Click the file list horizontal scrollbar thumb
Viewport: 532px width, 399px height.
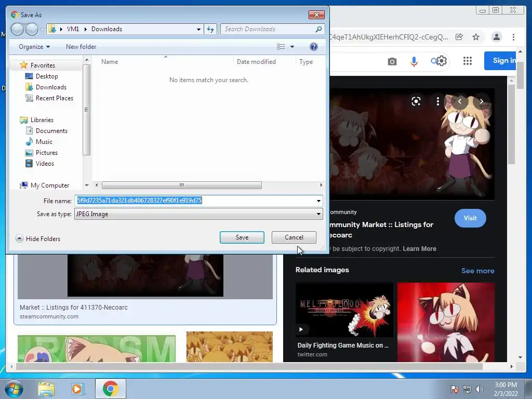(181, 185)
